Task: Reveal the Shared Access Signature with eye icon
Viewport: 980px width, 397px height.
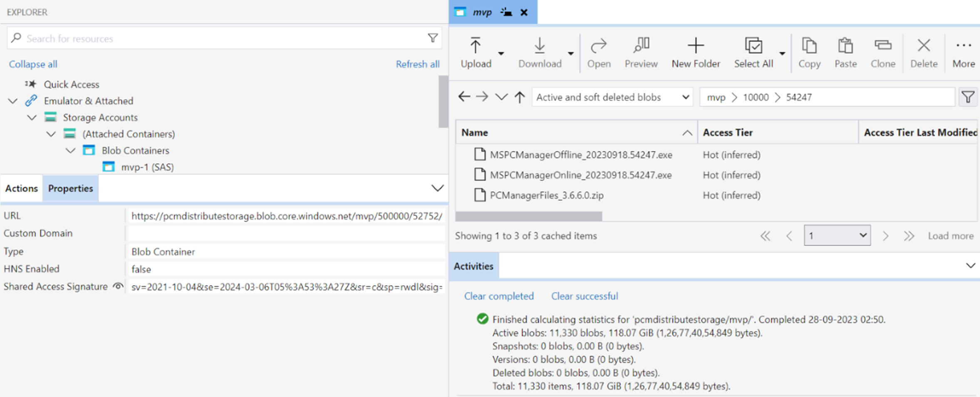Action: click(118, 286)
